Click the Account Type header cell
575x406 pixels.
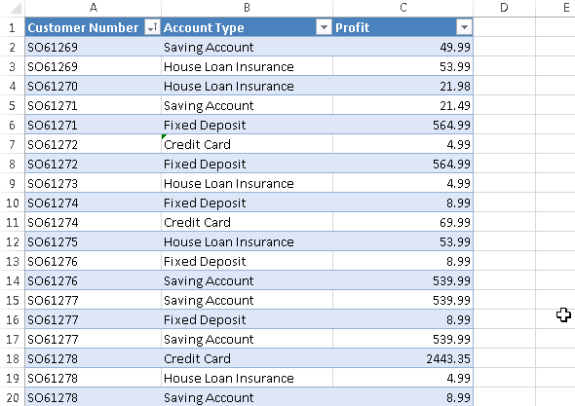click(x=247, y=27)
